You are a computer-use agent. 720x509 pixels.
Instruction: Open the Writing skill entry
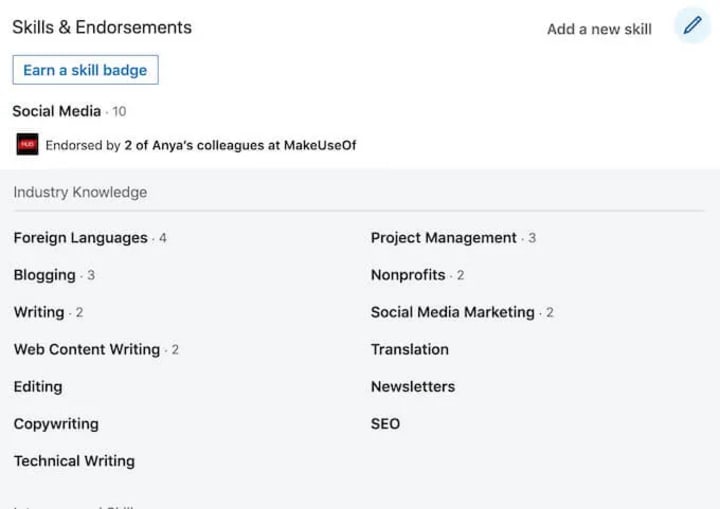tap(39, 312)
